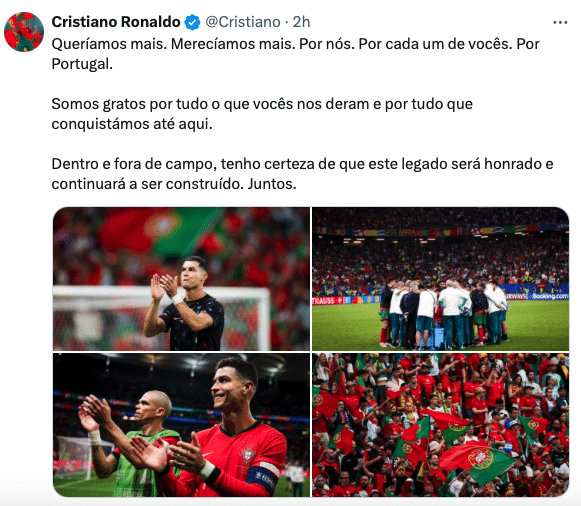Image resolution: width=581 pixels, height=506 pixels.
Task: Click the Cristiano Ronaldo display name
Action: 116,22
